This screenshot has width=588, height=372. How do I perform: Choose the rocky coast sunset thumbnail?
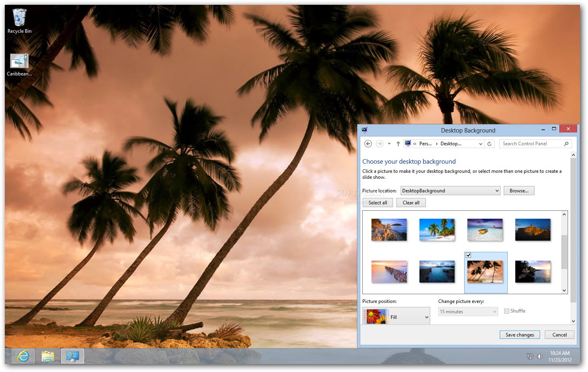click(389, 230)
